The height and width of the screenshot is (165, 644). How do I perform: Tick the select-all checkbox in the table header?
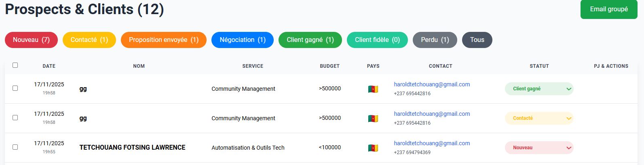pos(15,65)
